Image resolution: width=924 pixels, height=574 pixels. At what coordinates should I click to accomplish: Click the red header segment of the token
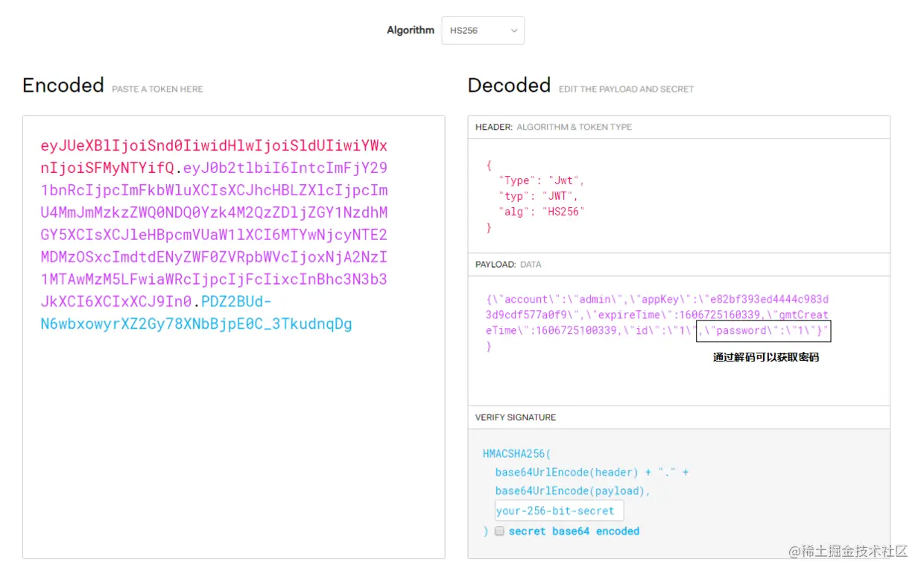(x=214, y=157)
